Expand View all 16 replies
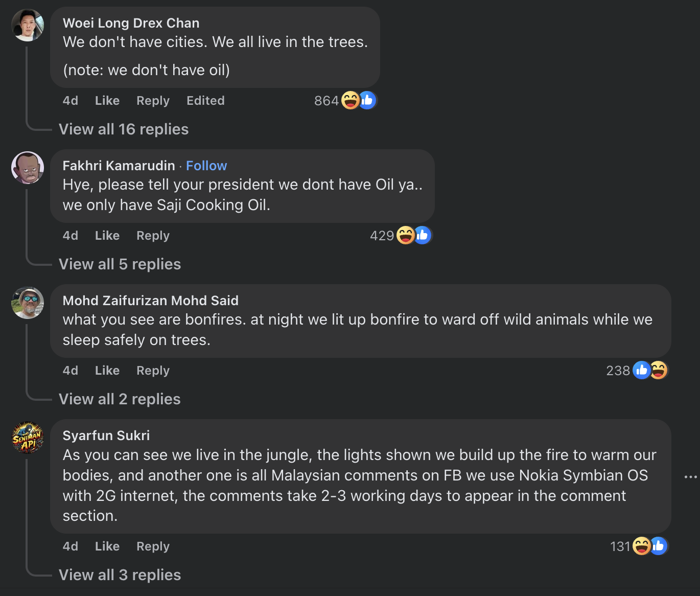 [x=124, y=129]
